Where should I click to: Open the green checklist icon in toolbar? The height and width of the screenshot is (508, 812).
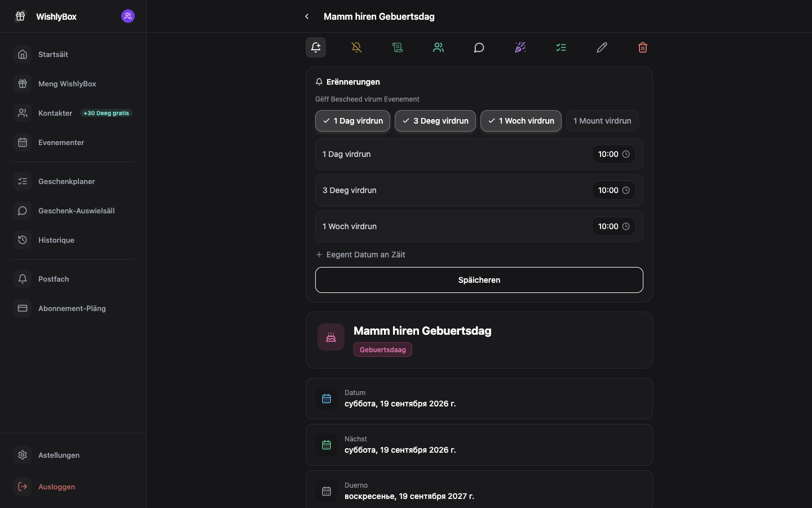click(x=561, y=47)
